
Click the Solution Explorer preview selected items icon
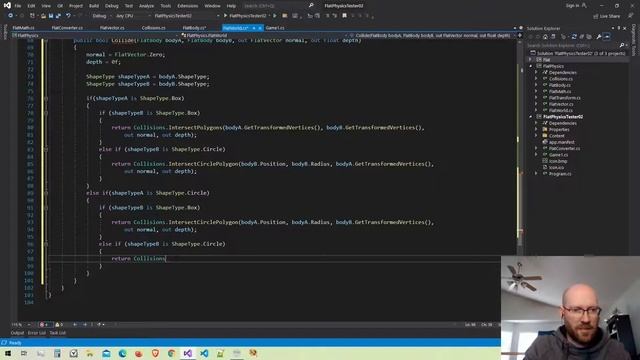click(x=607, y=37)
